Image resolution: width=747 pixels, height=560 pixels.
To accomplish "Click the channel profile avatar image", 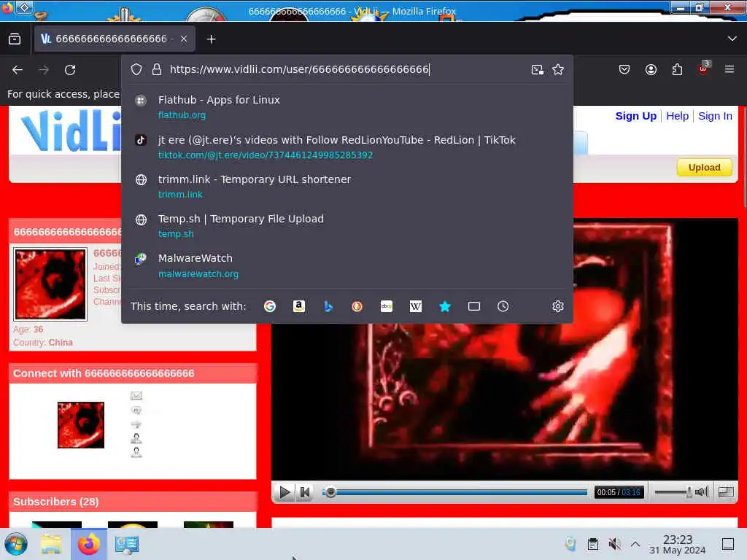I will (50, 284).
